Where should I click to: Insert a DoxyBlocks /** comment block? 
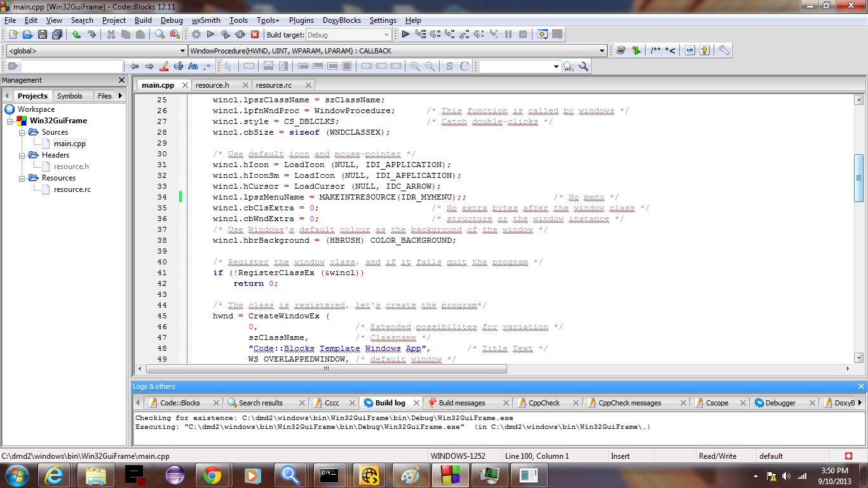(656, 50)
